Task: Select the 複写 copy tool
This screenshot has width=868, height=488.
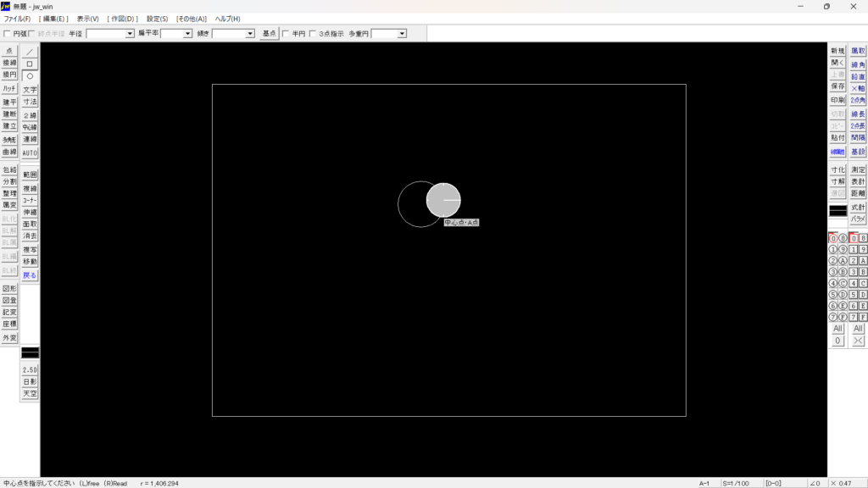Action: tap(30, 251)
